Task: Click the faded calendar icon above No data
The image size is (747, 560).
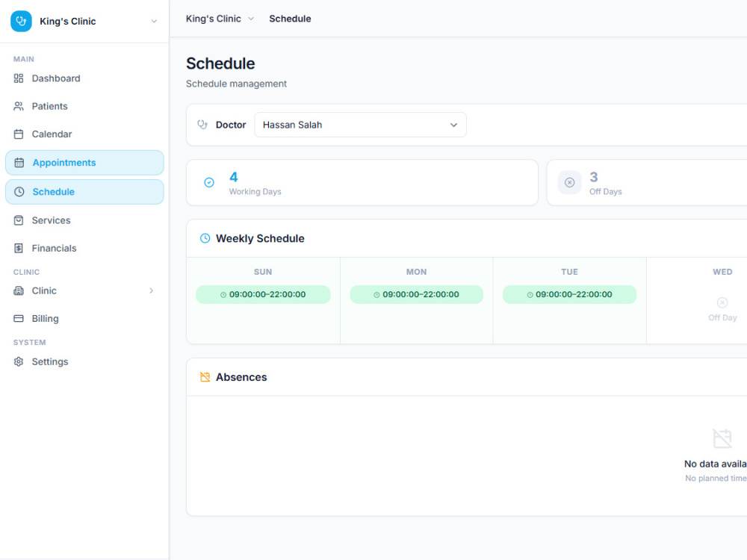Action: point(722,438)
